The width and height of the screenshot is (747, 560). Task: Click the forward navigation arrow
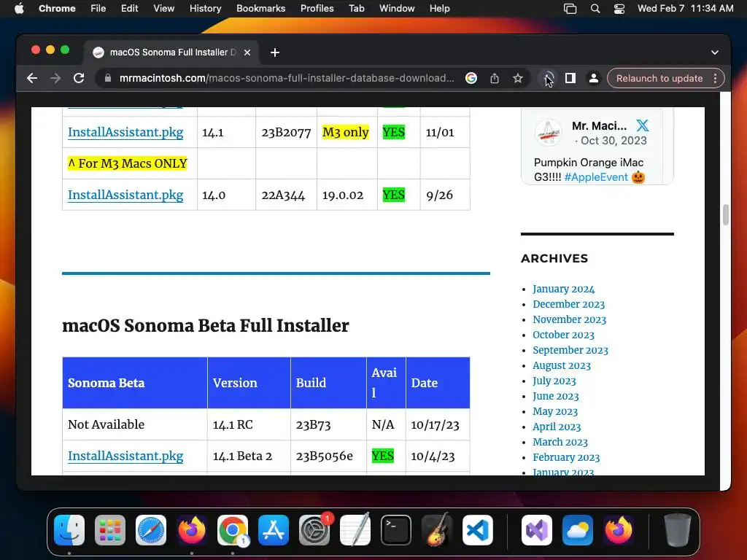click(55, 78)
